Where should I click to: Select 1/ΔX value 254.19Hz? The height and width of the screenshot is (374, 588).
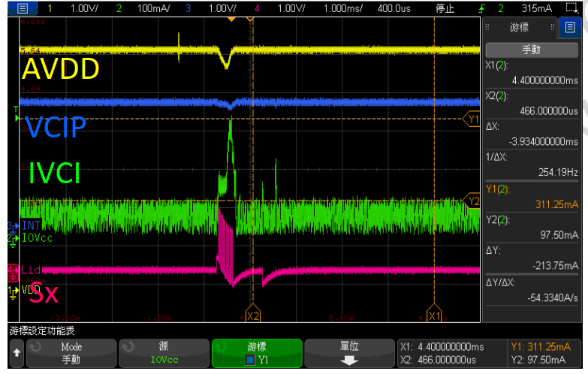coord(558,172)
